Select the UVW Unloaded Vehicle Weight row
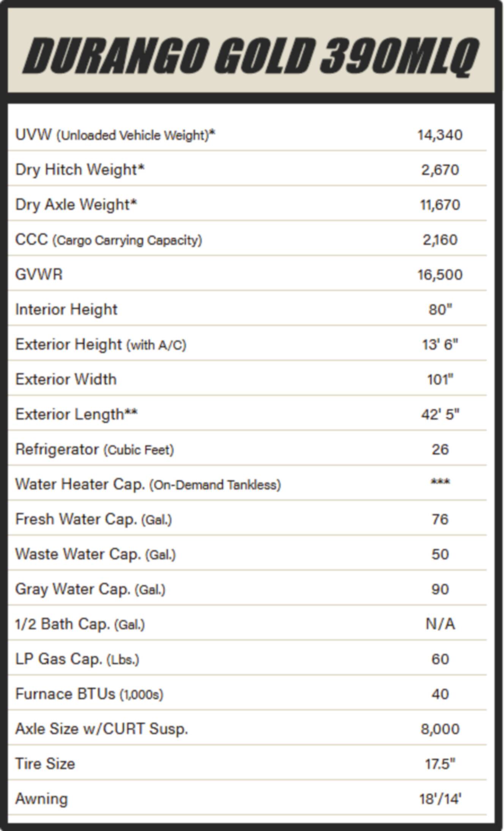This screenshot has width=504, height=831. tap(247, 135)
